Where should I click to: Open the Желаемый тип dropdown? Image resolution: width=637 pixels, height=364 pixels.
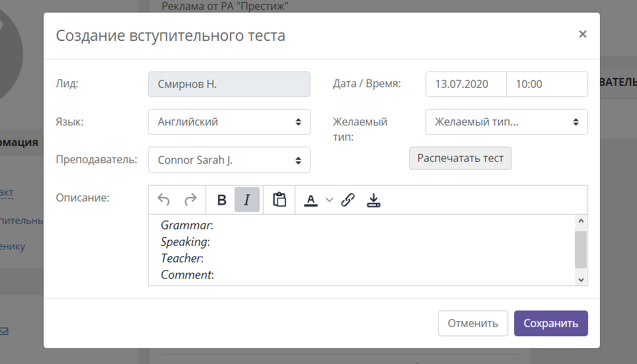coord(507,122)
